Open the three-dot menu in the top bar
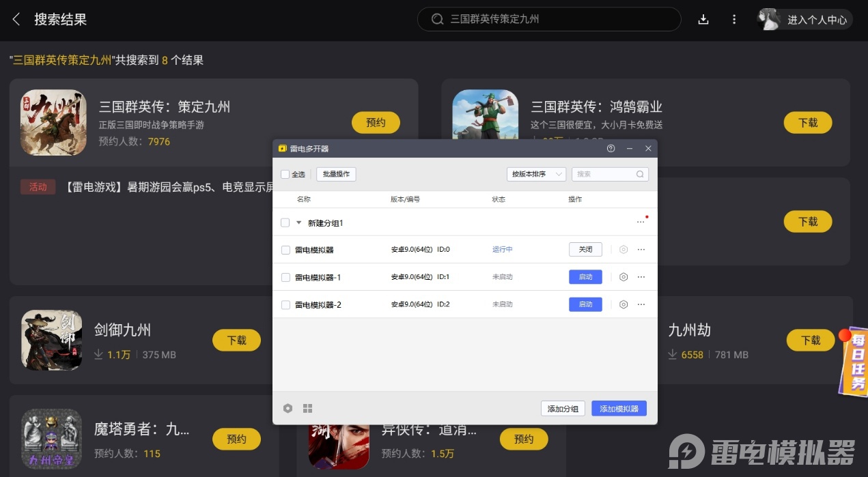Screen dimensions: 868x477 pyautogui.click(x=734, y=19)
